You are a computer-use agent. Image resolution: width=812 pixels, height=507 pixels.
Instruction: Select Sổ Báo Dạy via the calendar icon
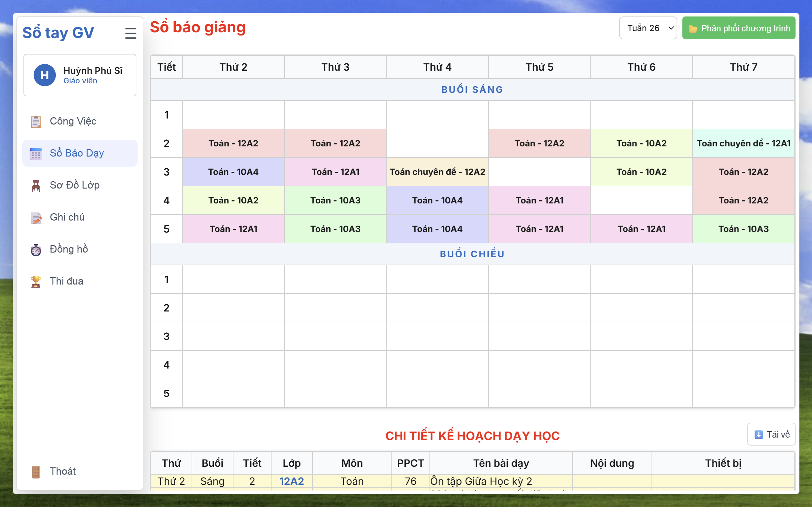[36, 153]
